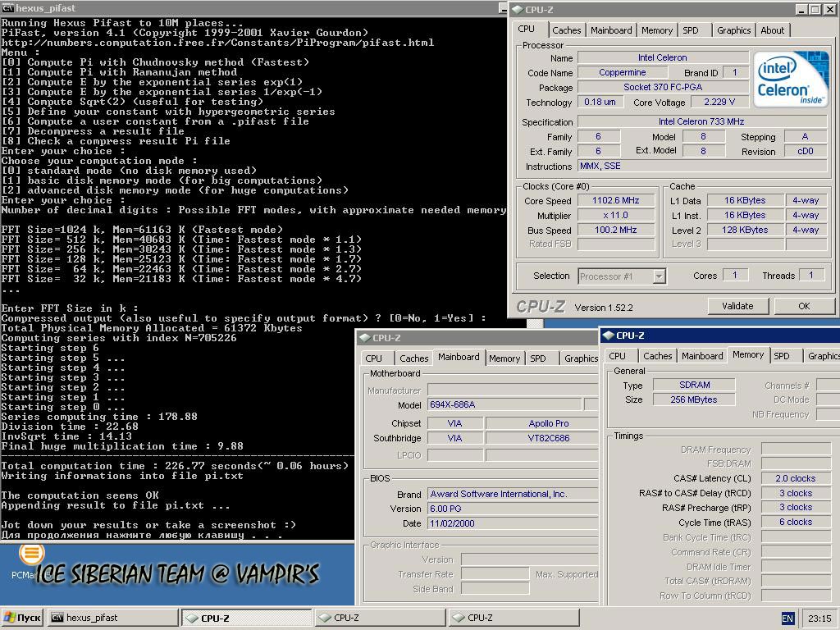The width and height of the screenshot is (840, 630).
Task: Click the CPU-Z icon in the top window title bar
Action: pyautogui.click(x=518, y=10)
